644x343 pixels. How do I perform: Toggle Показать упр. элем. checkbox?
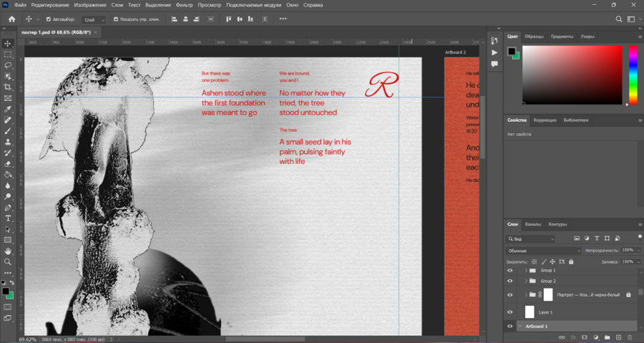(x=115, y=19)
